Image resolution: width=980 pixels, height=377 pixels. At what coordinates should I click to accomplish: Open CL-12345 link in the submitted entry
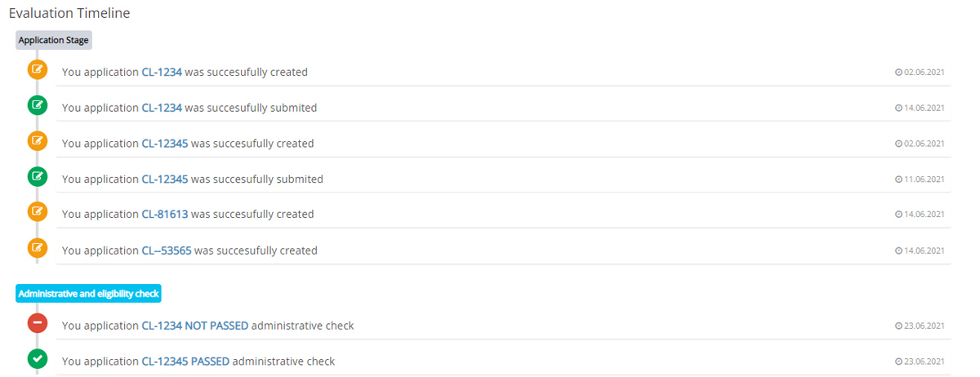click(x=165, y=179)
